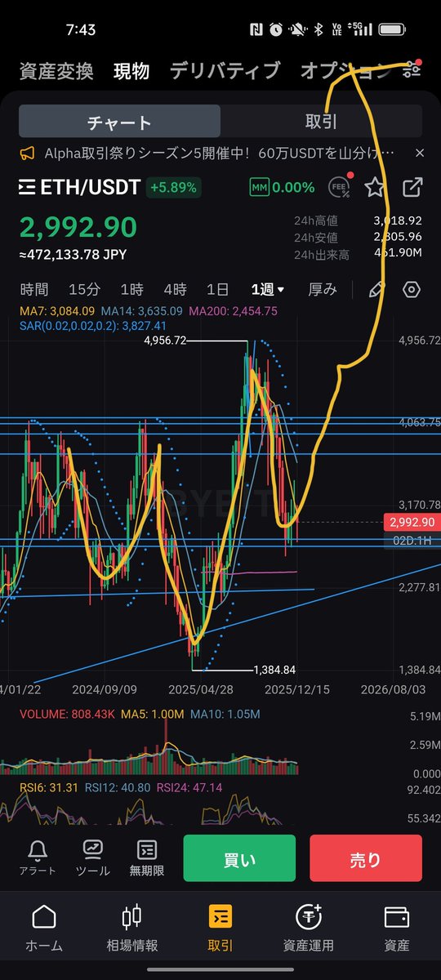Select the Spot (現物) menu item
Screen dimensions: 441x980
click(131, 71)
